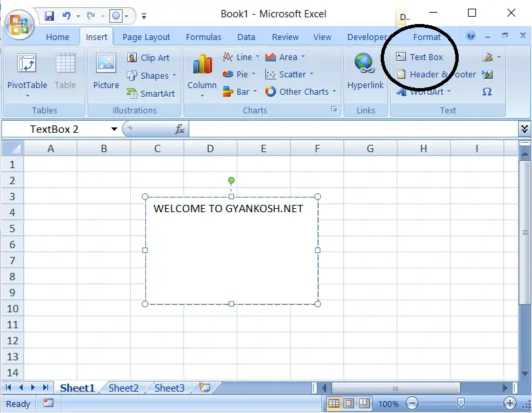Viewport: 532px width, 413px height.
Task: Go to first sheet tab arrow
Action: [9, 388]
